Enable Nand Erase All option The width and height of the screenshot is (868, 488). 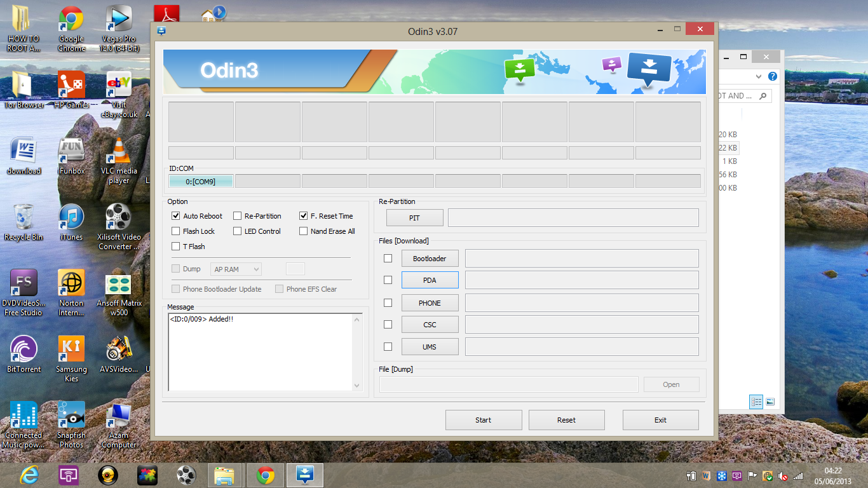click(x=304, y=231)
